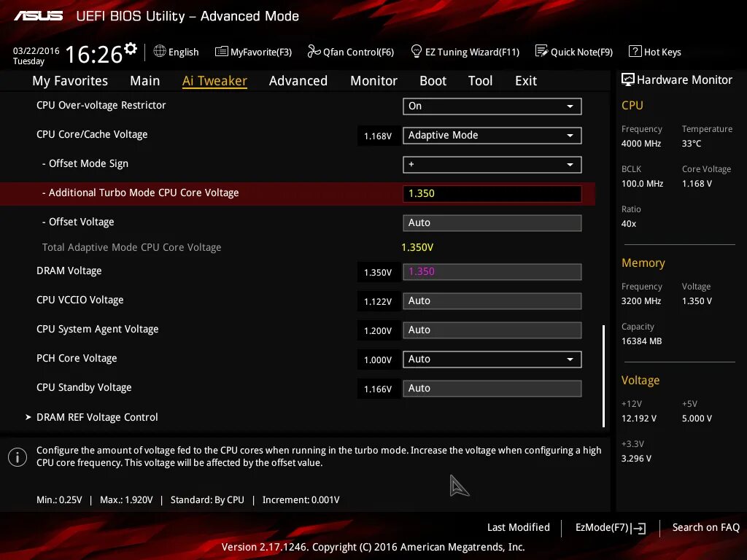This screenshot has width=747, height=560.
Task: Click the 100.0 MHz BCLK value
Action: tap(642, 183)
